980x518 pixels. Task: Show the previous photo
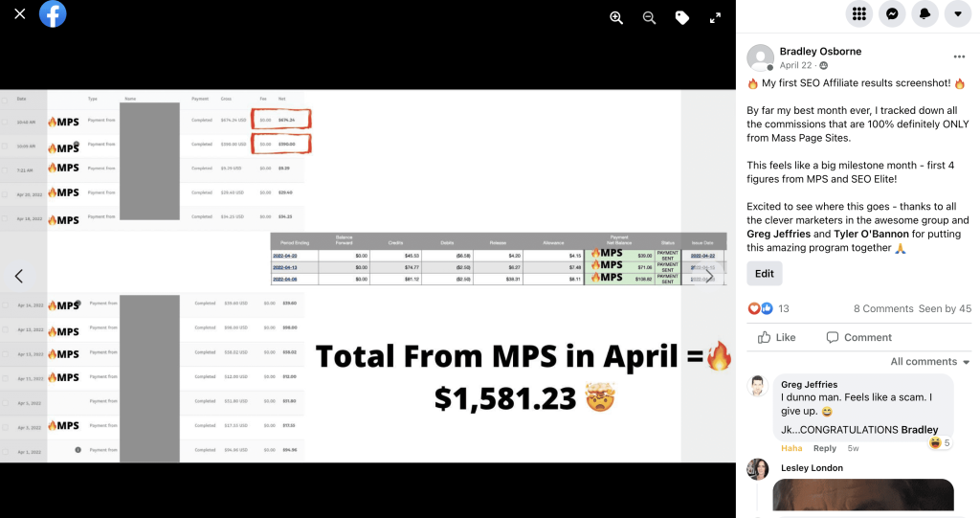pyautogui.click(x=19, y=276)
